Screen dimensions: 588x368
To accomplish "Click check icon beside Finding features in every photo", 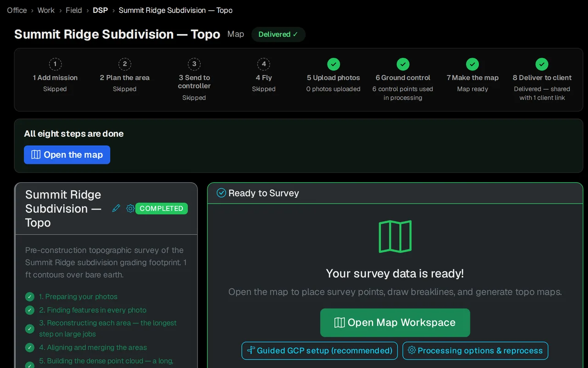I will tap(30, 310).
